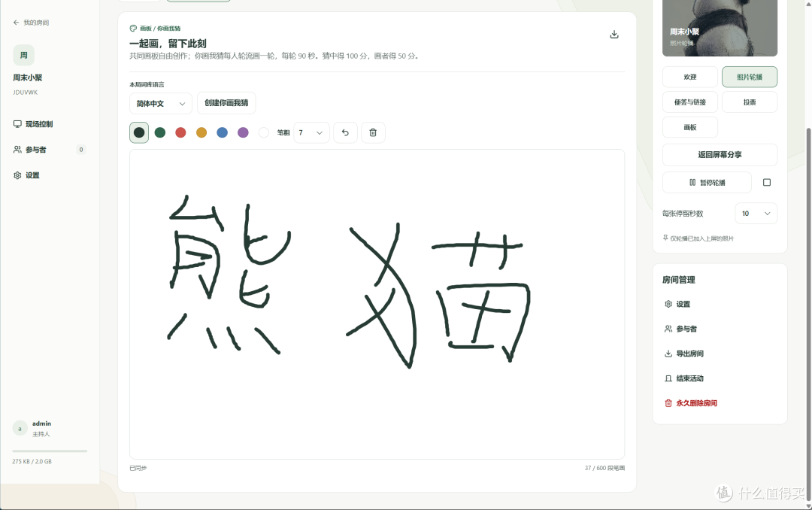Select the red color swatch
812x510 pixels.
coord(180,132)
